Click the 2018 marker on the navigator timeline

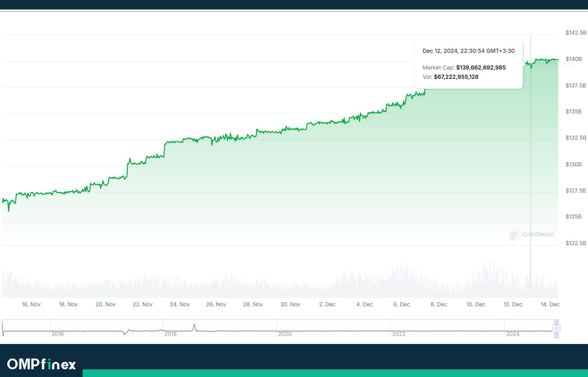[x=171, y=334]
